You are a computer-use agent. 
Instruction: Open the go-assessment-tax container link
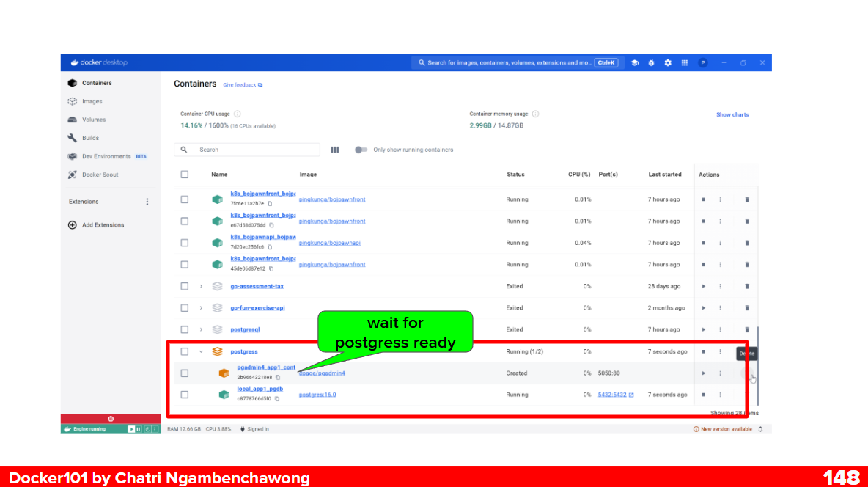pyautogui.click(x=257, y=287)
